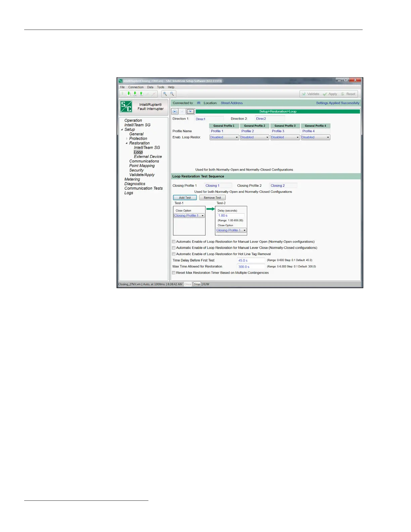Open Enab. Loop Restor. dropdown for Profile 1
Viewport: 411px width, 532px height.
224,137
